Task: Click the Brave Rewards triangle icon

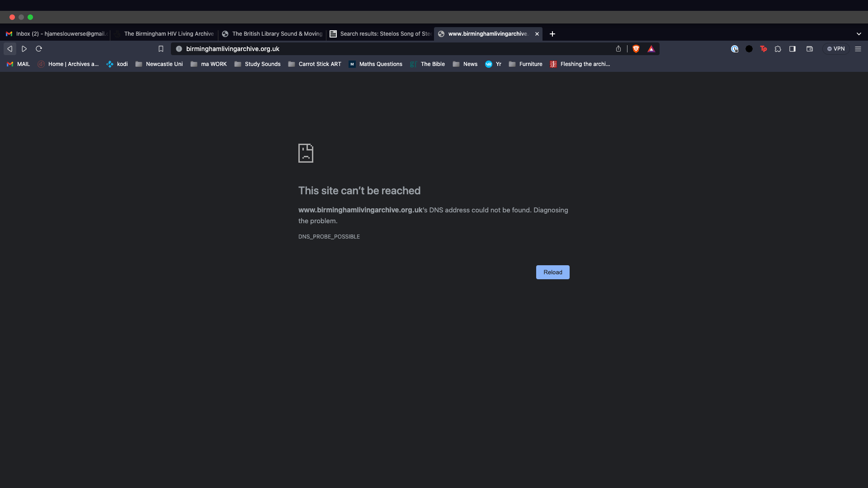Action: click(x=651, y=49)
